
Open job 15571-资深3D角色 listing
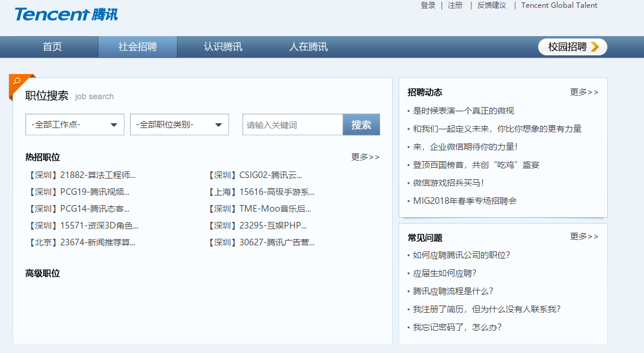pyautogui.click(x=82, y=226)
